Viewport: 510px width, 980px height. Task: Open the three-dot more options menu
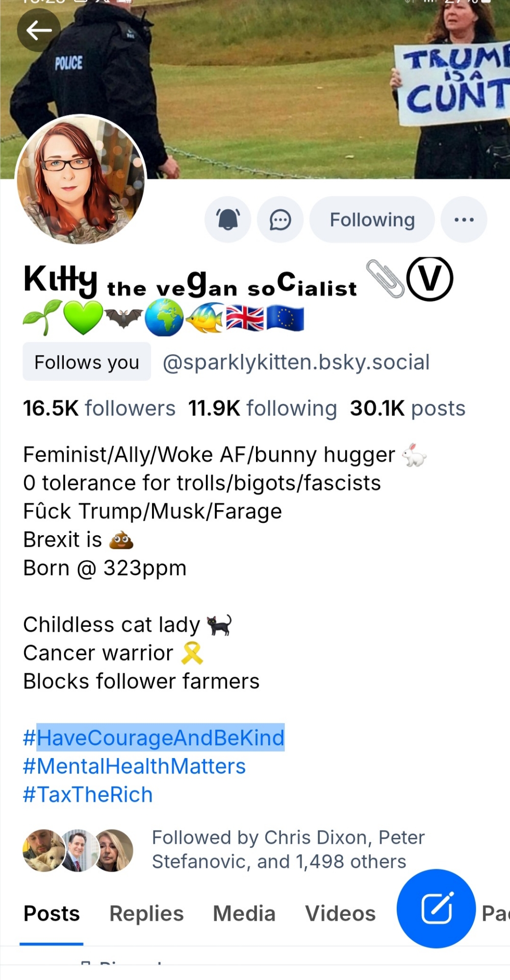click(464, 220)
